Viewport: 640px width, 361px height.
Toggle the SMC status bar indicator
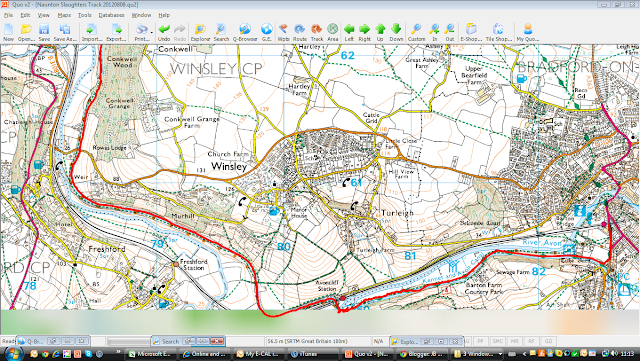497,341
